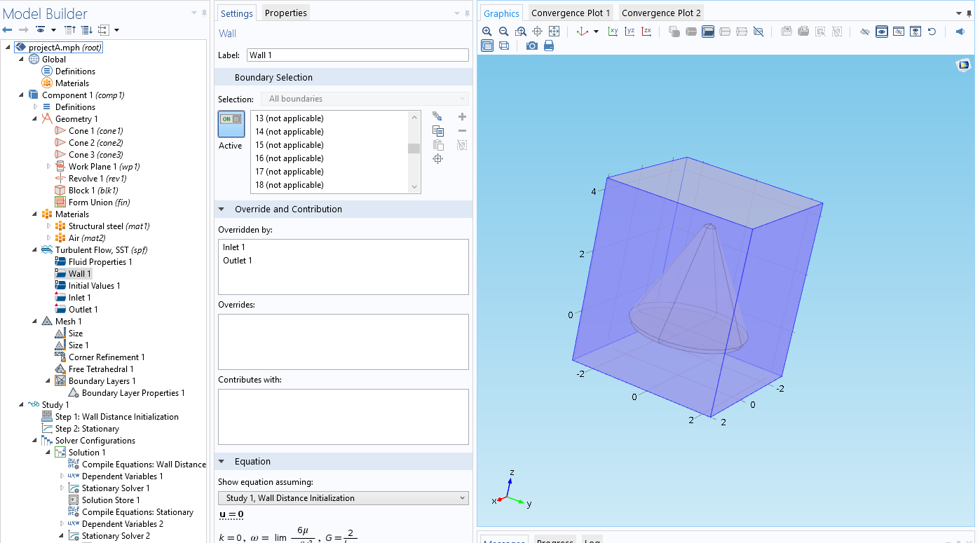Click the Zoom Extents icon
The height and width of the screenshot is (543, 980).
(554, 32)
